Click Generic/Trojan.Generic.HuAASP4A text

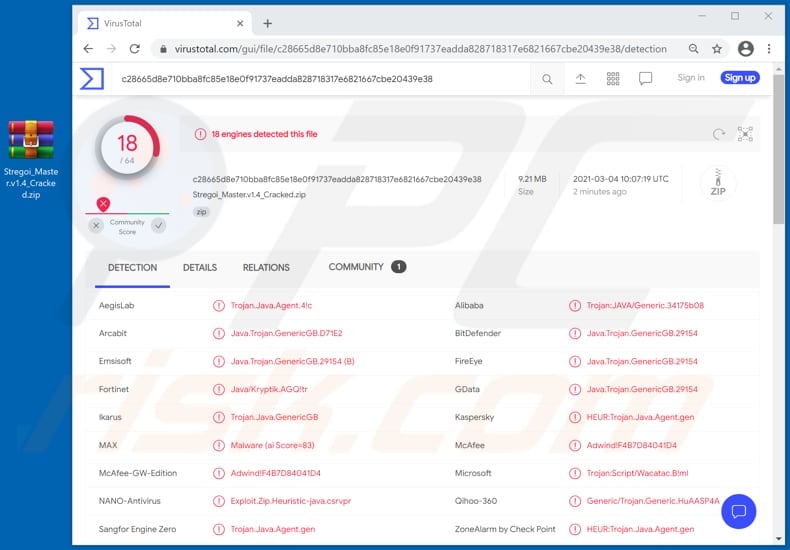point(653,501)
